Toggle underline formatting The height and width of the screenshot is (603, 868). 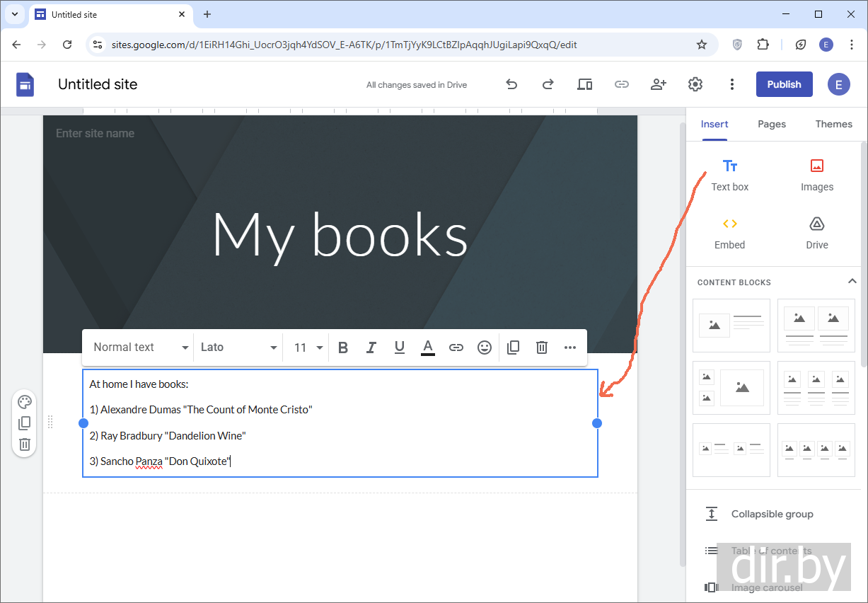(400, 348)
